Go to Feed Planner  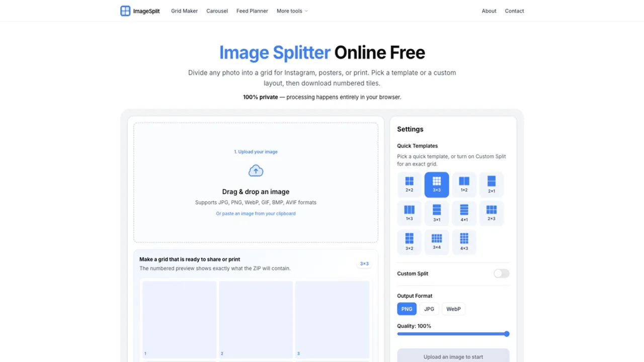252,11
